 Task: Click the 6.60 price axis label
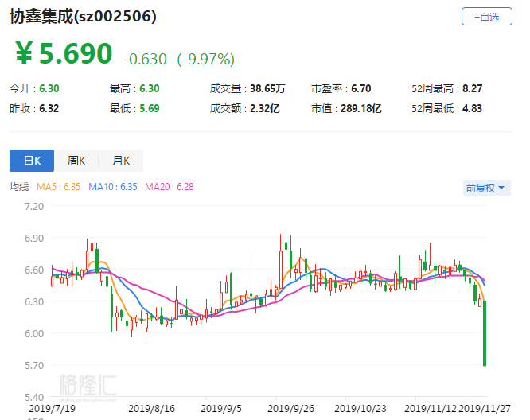click(x=34, y=270)
